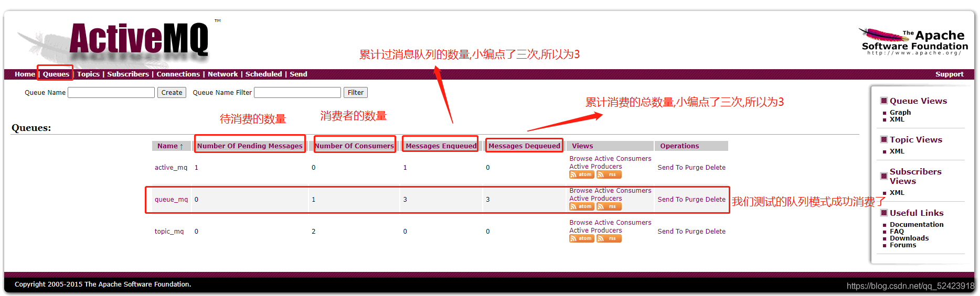The width and height of the screenshot is (980, 296).
Task: Open XML under Topic Views
Action: click(x=897, y=151)
